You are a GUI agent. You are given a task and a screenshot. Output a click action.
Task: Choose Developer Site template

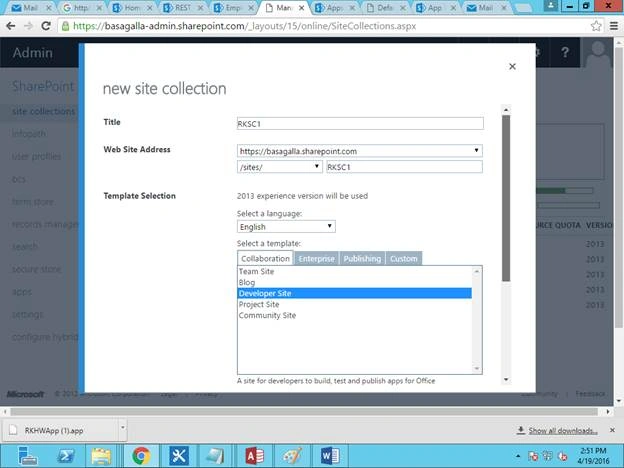click(x=355, y=293)
